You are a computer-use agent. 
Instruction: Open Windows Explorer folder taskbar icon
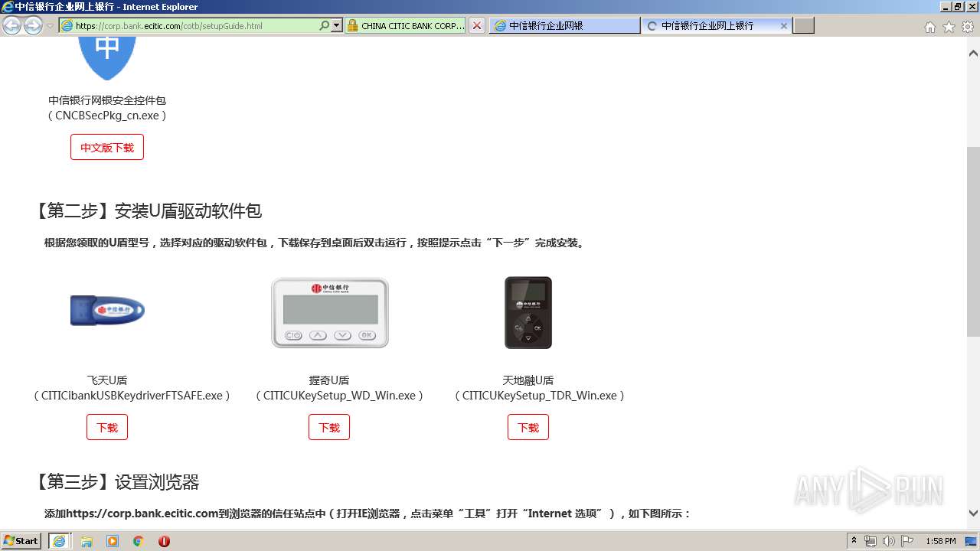pos(87,541)
